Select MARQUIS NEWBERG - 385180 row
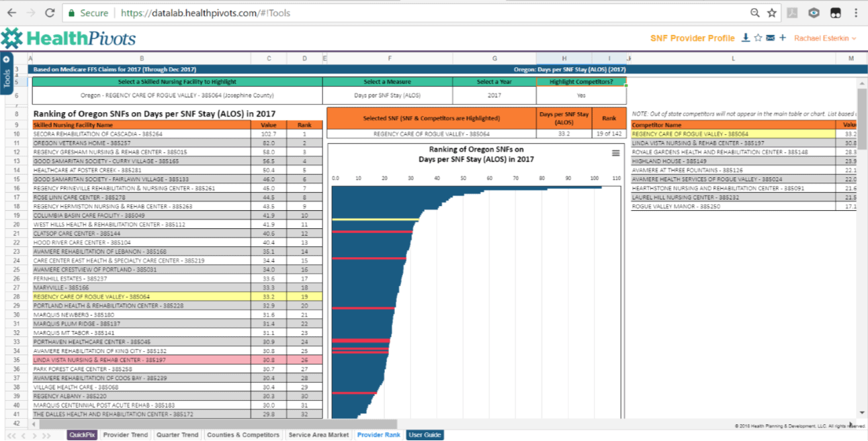Screen dimensions: 868x441 177,314
